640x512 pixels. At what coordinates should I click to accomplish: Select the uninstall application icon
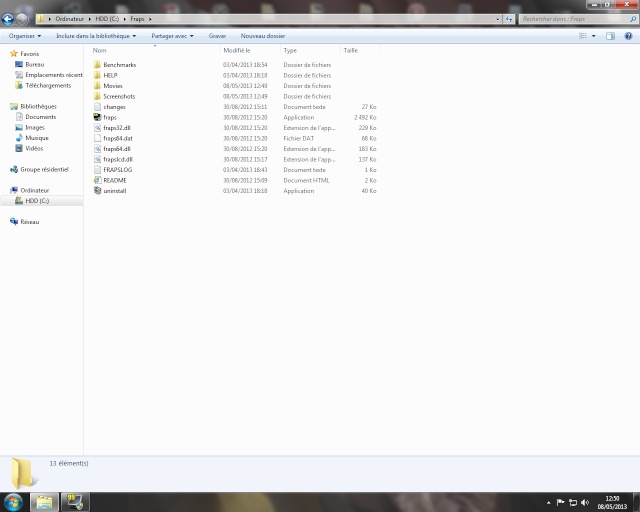(x=97, y=191)
